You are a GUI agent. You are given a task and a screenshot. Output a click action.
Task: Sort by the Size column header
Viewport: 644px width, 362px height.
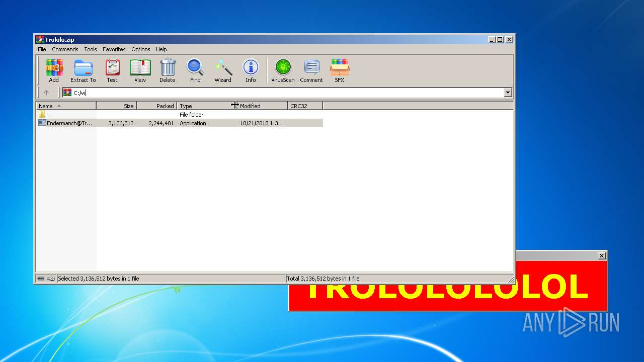[116, 106]
